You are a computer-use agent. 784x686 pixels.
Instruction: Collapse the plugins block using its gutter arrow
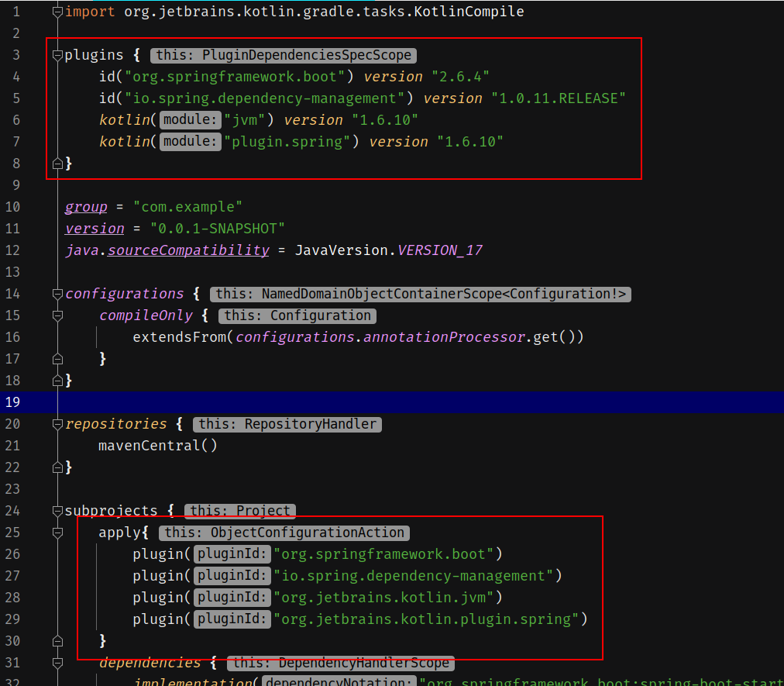(x=57, y=54)
